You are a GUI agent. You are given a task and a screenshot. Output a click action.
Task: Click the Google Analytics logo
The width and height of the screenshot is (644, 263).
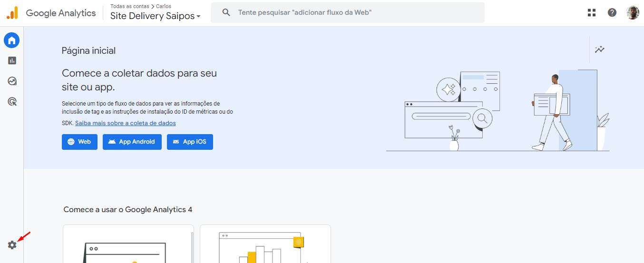point(12,13)
